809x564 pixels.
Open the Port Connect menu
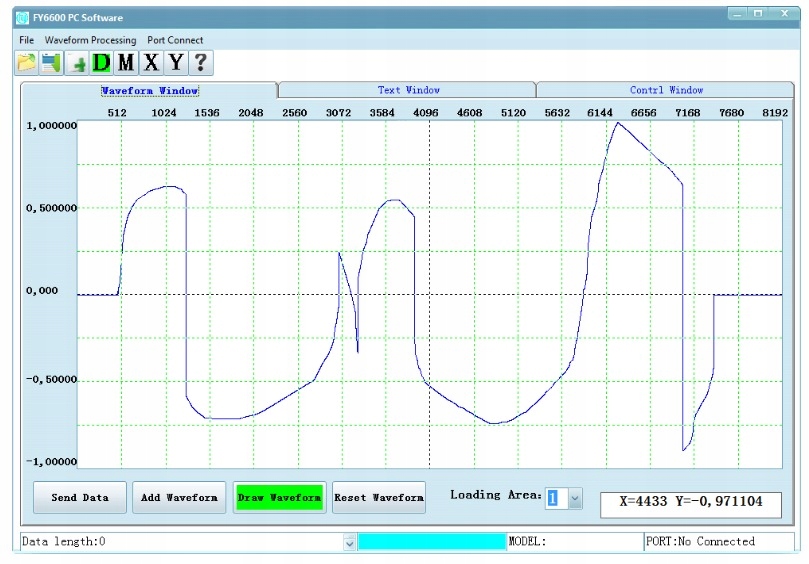click(x=175, y=40)
